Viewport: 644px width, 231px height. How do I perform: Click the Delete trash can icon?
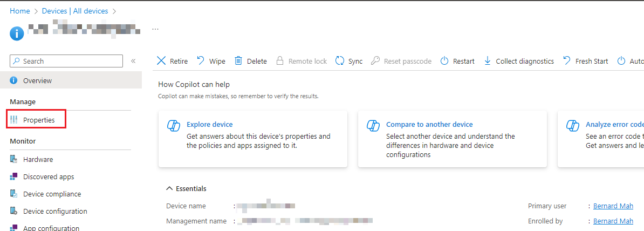[x=238, y=61]
